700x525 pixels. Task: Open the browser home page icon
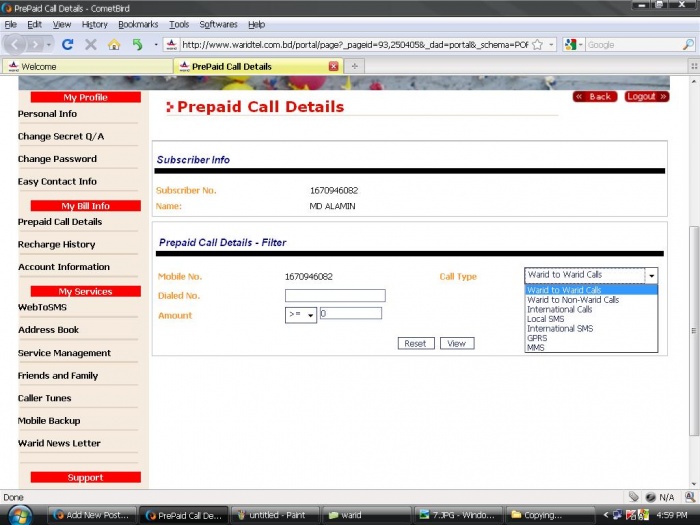click(x=114, y=45)
